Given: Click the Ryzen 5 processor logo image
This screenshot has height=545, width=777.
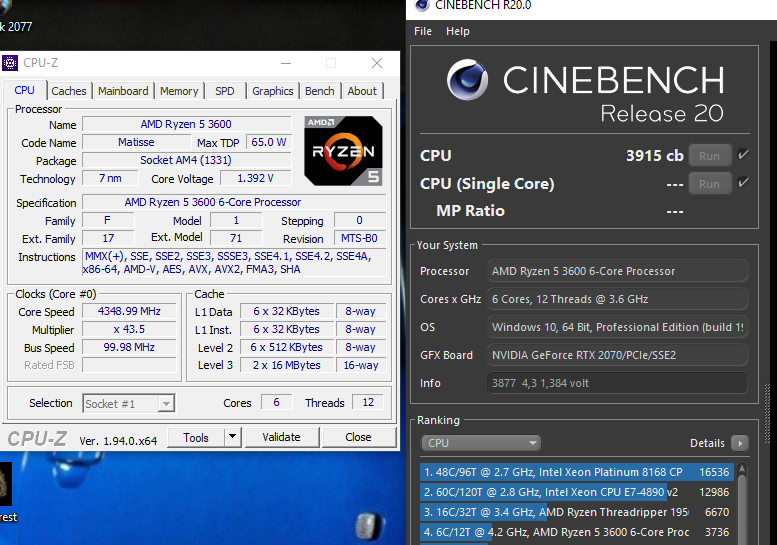Looking at the screenshot, I should 343,151.
